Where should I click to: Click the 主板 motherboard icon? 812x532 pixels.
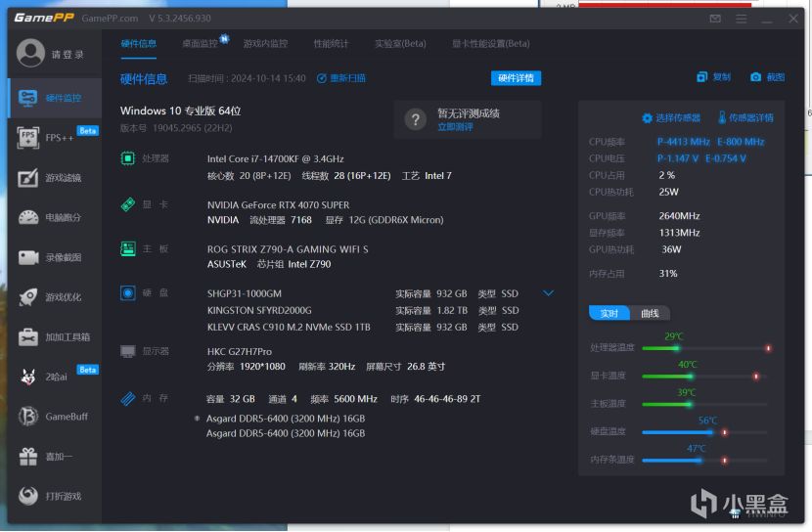click(128, 248)
